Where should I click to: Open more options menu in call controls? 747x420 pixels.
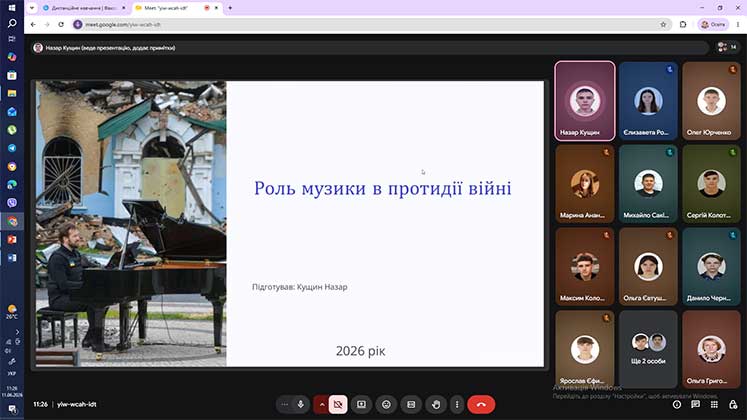(457, 404)
